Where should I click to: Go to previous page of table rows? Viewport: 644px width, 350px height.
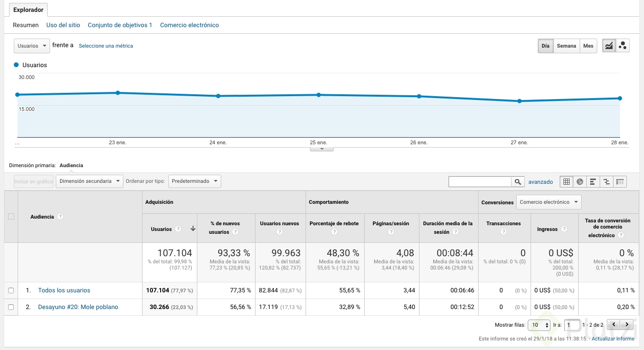[x=614, y=325]
